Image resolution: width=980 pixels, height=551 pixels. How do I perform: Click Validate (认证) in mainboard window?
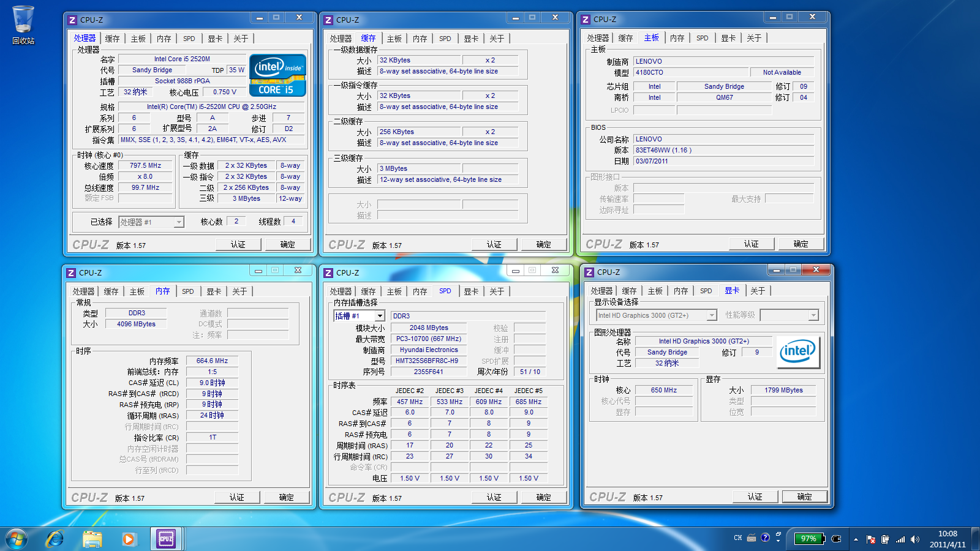pos(752,244)
